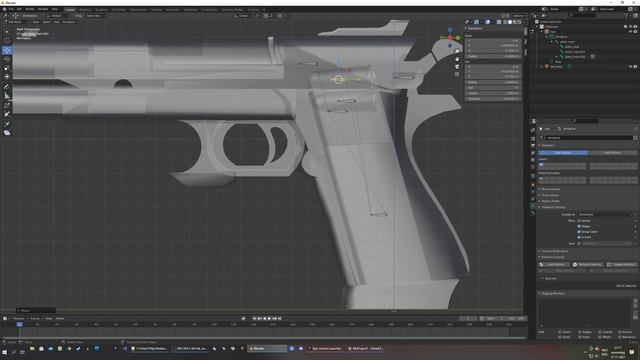Image resolution: width=640 pixels, height=360 pixels.
Task: Switch to the Animation workspace tab
Action: tap(172, 9)
